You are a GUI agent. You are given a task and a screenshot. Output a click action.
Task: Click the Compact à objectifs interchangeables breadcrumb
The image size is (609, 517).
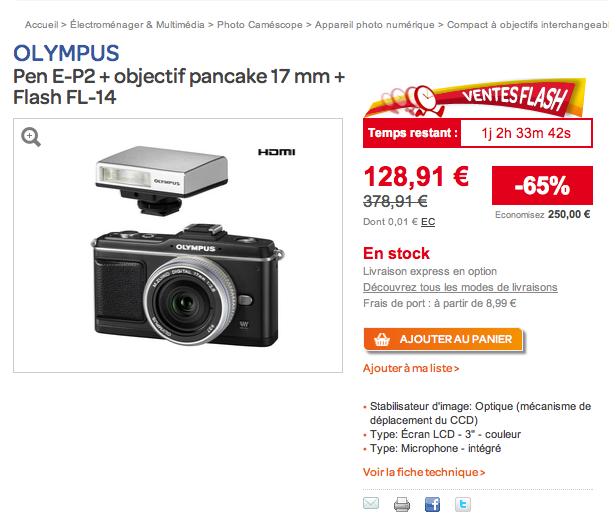pyautogui.click(x=527, y=23)
